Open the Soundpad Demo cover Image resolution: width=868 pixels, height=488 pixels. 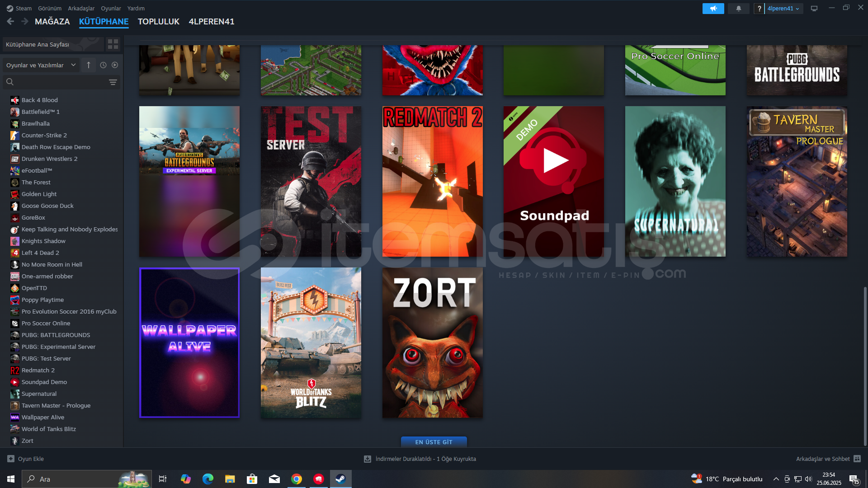click(554, 181)
